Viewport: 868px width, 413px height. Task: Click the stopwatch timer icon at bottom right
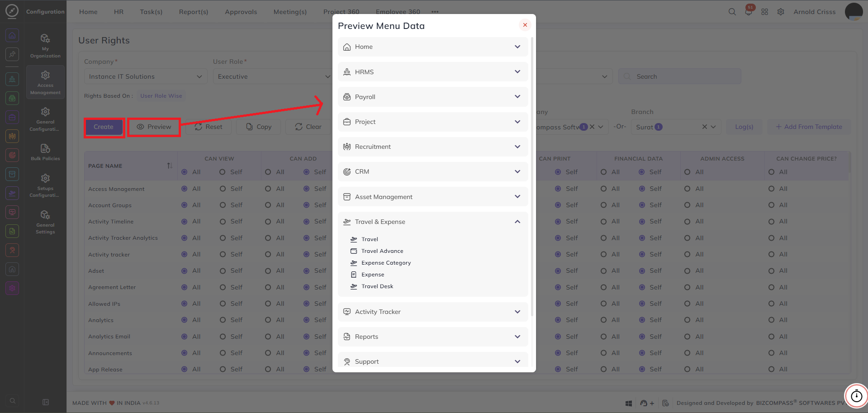tap(856, 396)
